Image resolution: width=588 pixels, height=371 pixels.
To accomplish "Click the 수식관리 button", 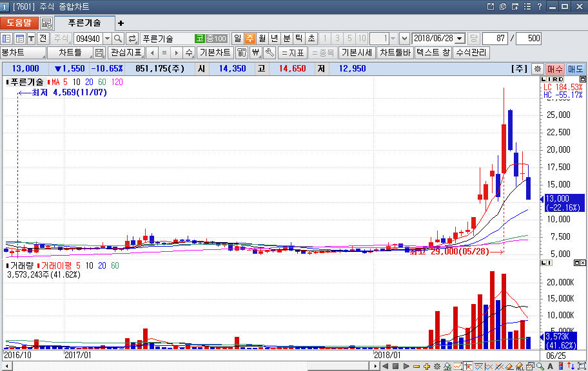I will [471, 53].
